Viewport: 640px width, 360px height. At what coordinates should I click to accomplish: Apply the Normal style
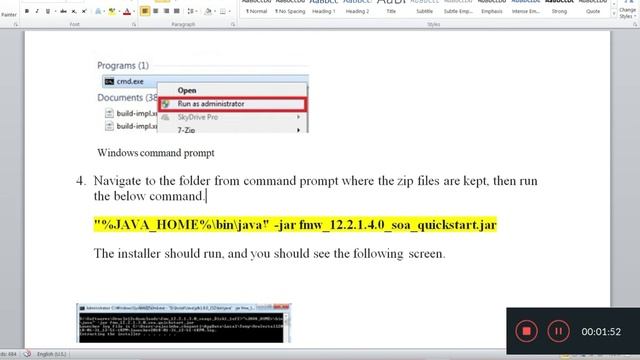tap(256, 7)
